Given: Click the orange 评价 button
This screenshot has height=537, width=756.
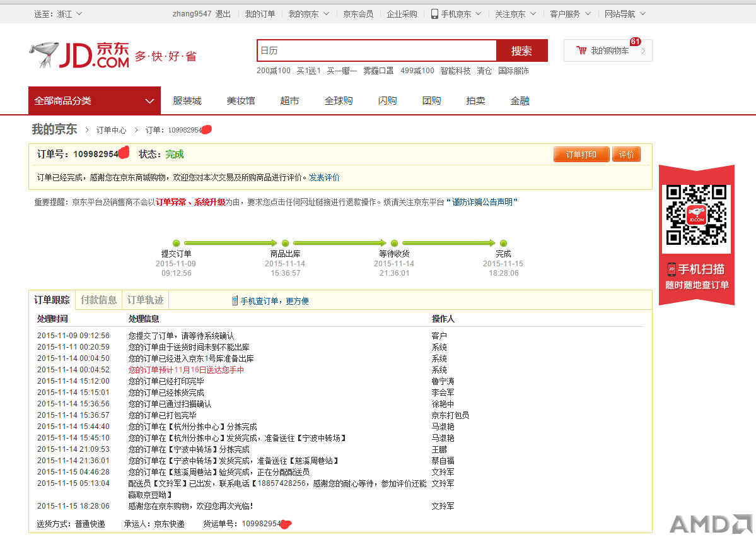Looking at the screenshot, I should coord(626,155).
